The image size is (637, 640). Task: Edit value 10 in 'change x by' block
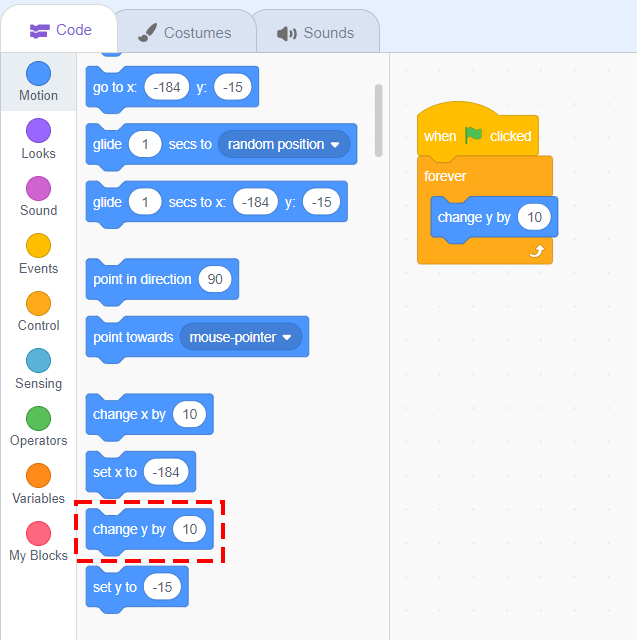coord(189,414)
